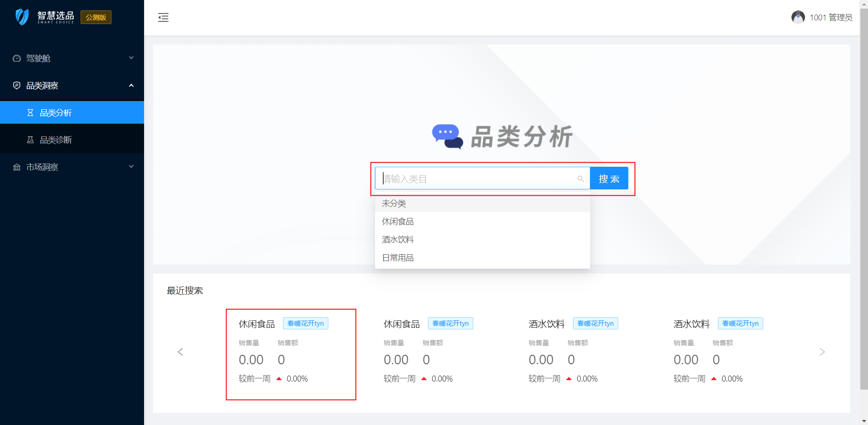Click the sidebar collapse hamburger icon
868x425 pixels.
(163, 18)
